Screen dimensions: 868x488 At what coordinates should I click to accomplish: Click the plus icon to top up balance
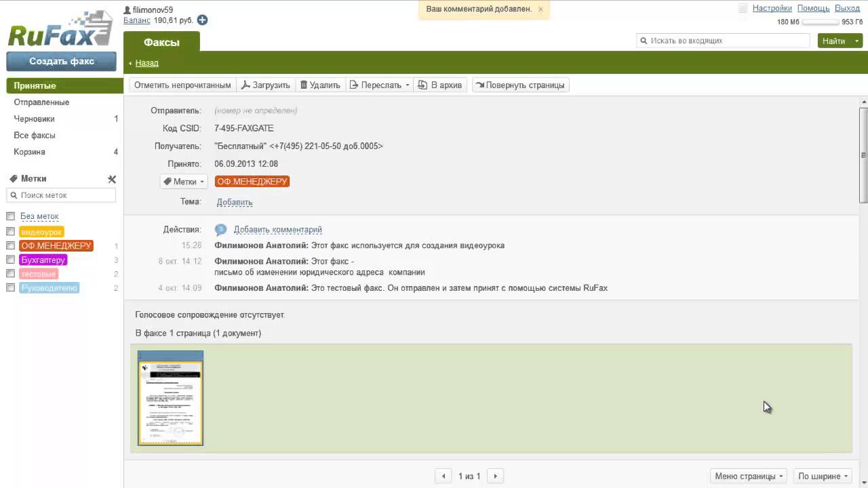tap(202, 20)
